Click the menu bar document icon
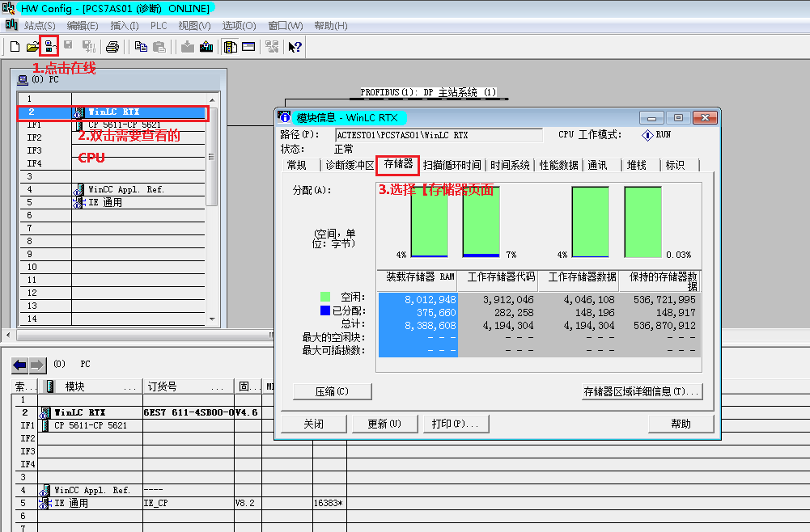This screenshot has height=532, width=810. pos(11,25)
